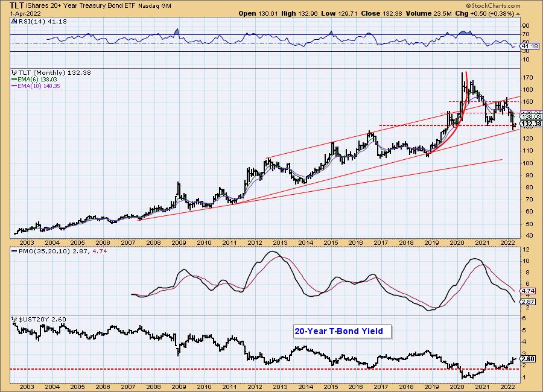Open the StockCharts.com copyright link

coord(493,5)
